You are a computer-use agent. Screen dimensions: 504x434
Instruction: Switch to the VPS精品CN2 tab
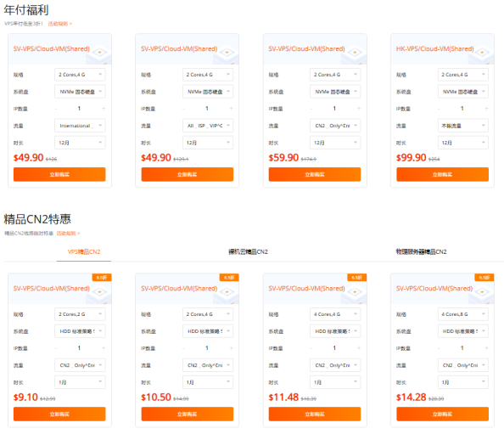coord(84,252)
